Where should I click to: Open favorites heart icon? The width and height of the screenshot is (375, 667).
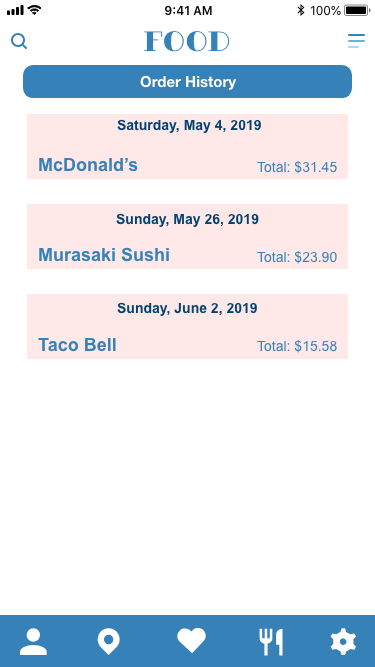(191, 641)
